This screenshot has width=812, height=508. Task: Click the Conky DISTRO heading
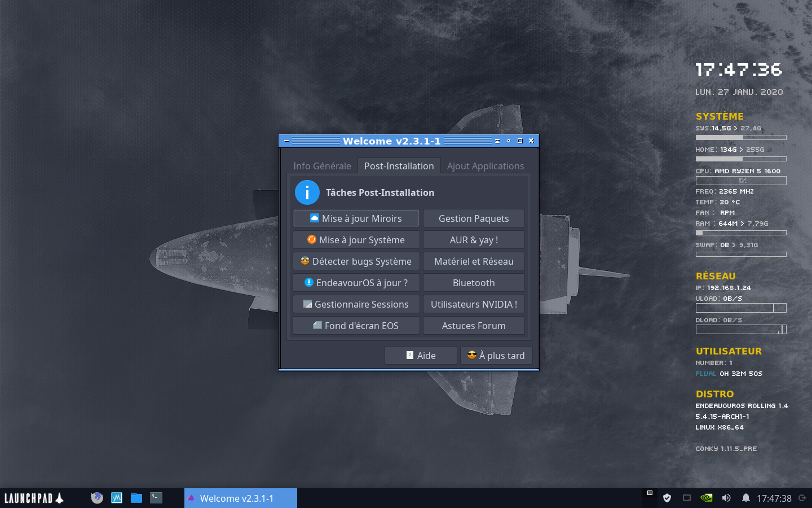click(x=714, y=394)
